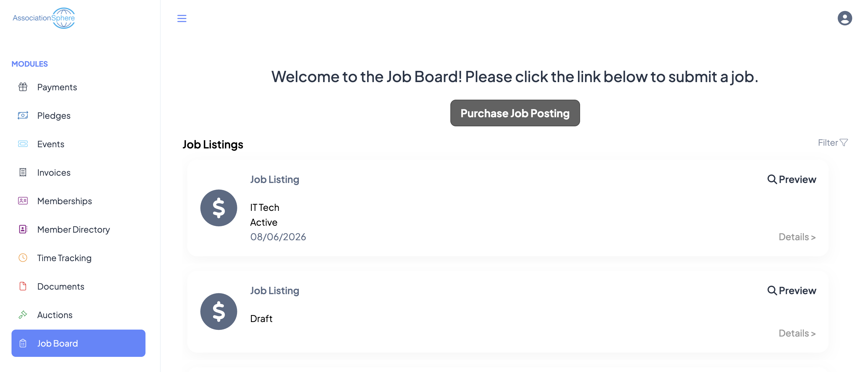Expand Details for the IT Tech listing
The width and height of the screenshot is (868, 372).
797,237
